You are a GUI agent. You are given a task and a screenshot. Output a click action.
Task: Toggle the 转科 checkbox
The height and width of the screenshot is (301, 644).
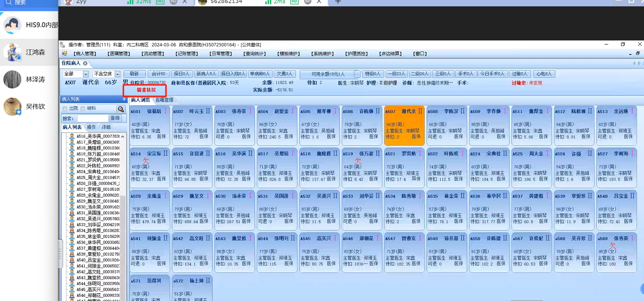(83, 109)
